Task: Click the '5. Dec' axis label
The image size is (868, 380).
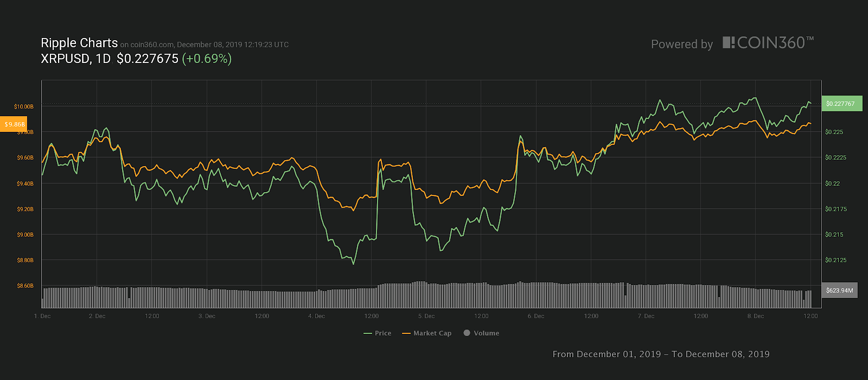Action: point(426,316)
